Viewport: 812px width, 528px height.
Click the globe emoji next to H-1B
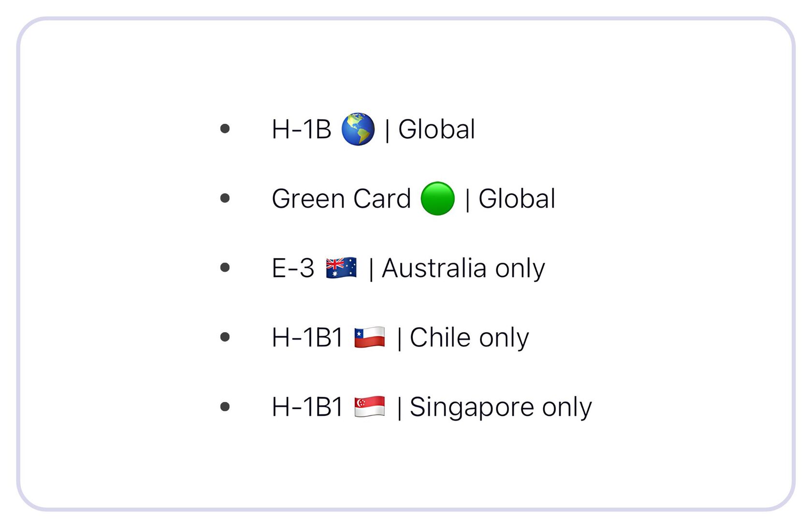click(358, 129)
